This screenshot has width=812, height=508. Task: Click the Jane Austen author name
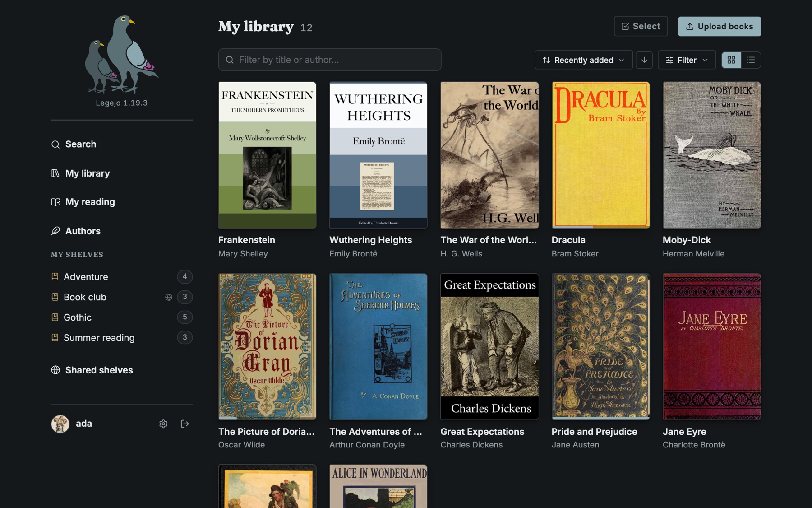coord(575,445)
